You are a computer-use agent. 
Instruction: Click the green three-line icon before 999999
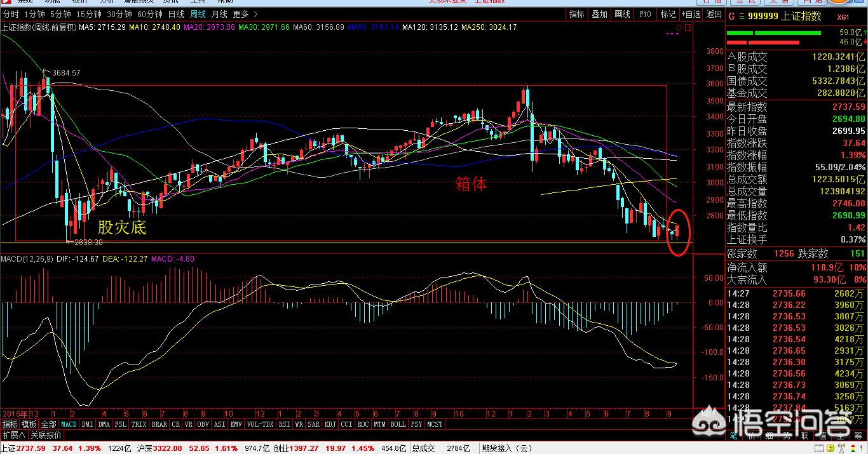tap(741, 17)
